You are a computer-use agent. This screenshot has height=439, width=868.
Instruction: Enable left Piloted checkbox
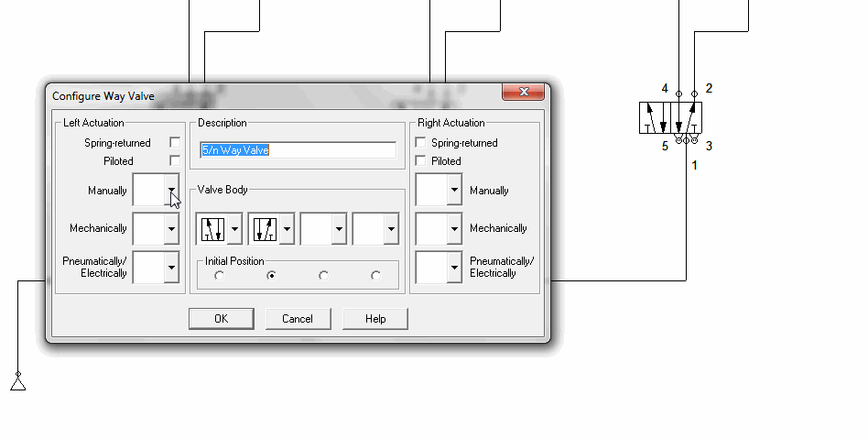(x=175, y=160)
